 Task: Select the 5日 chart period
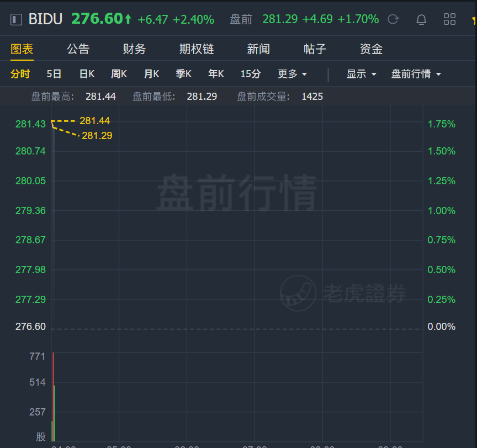[x=54, y=74]
